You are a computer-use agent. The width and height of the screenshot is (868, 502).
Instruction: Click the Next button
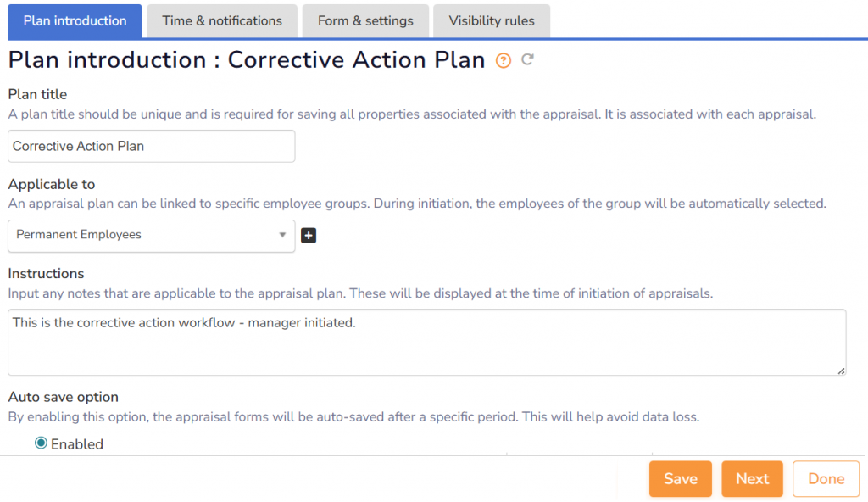(752, 479)
